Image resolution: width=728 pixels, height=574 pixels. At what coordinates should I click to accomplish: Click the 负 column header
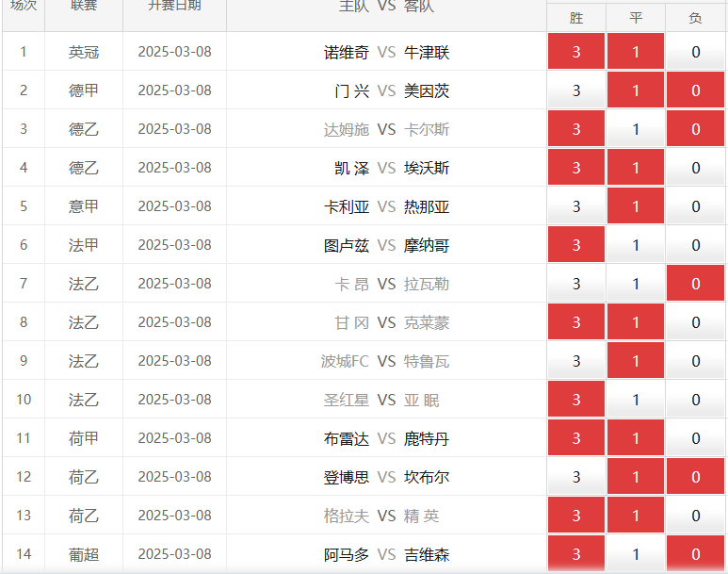(x=695, y=18)
